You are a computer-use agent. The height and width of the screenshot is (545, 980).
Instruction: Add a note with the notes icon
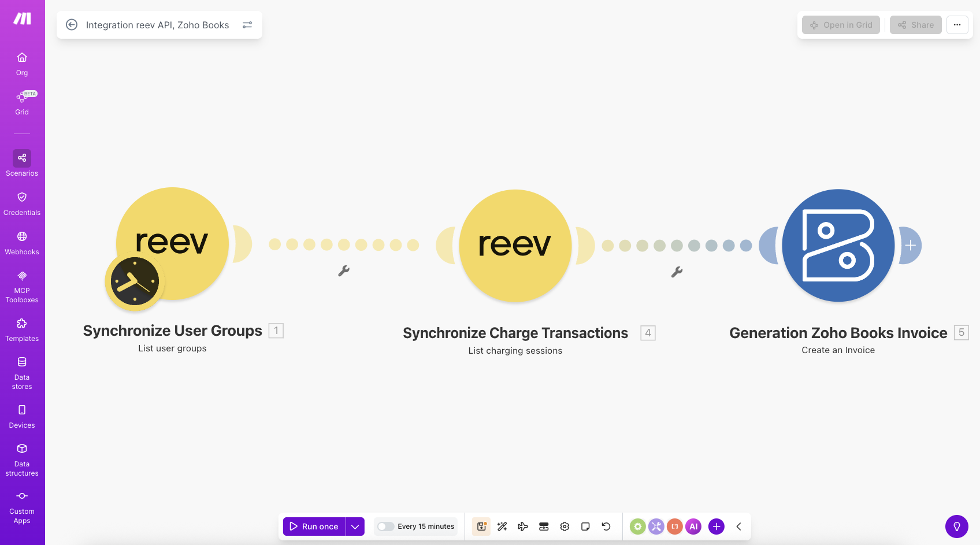(x=585, y=527)
